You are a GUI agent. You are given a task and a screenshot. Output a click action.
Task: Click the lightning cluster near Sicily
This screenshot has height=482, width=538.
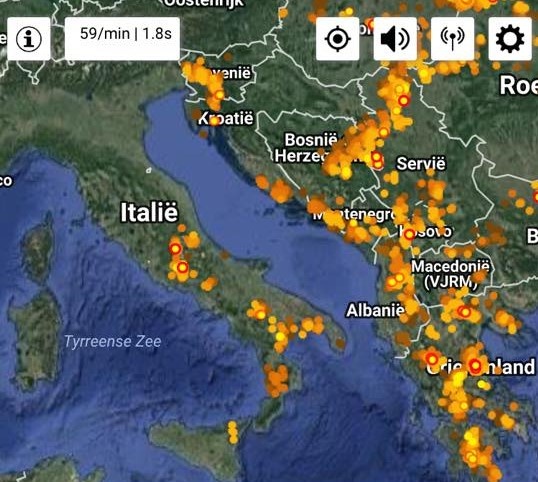point(233,432)
